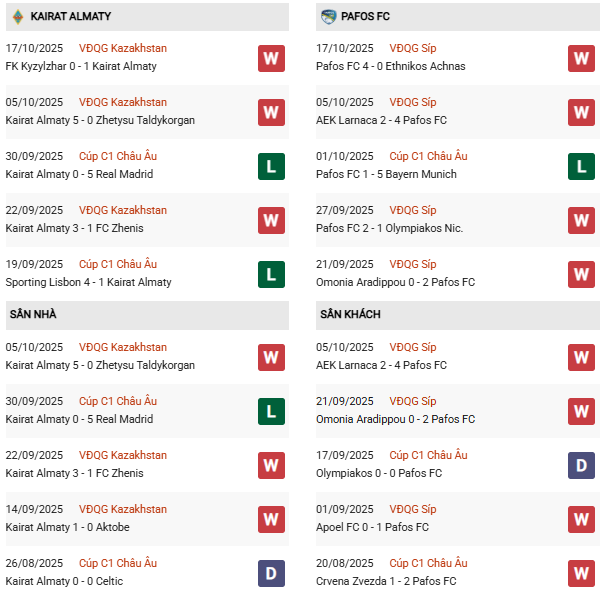Viewport: 600px width, 593px height.
Task: Click the 26/08/2025 date of the Celtic match
Action: [x=34, y=563]
